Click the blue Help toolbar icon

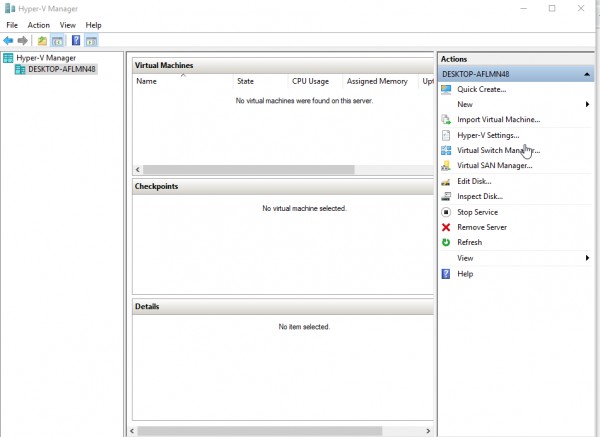tap(76, 40)
